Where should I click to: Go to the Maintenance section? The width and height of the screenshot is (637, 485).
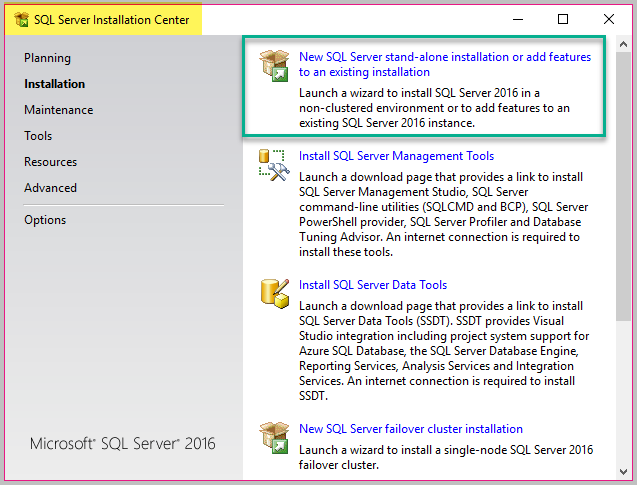(x=58, y=110)
